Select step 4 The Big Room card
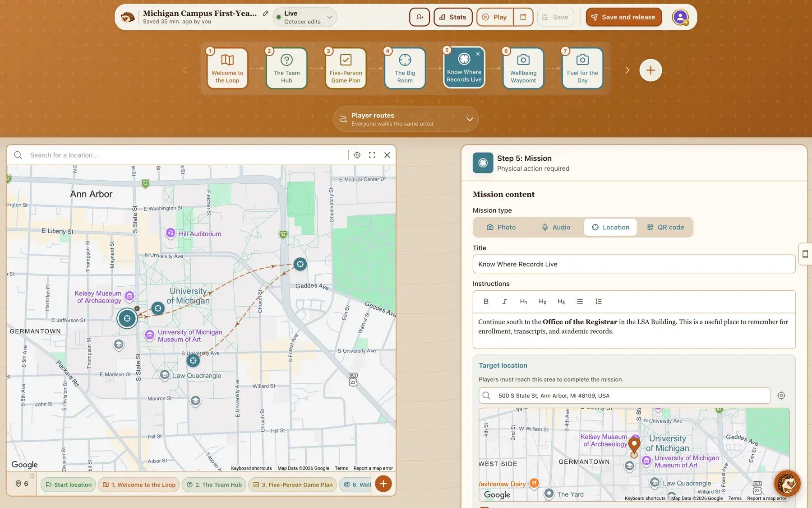The image size is (812, 508). pos(405,68)
